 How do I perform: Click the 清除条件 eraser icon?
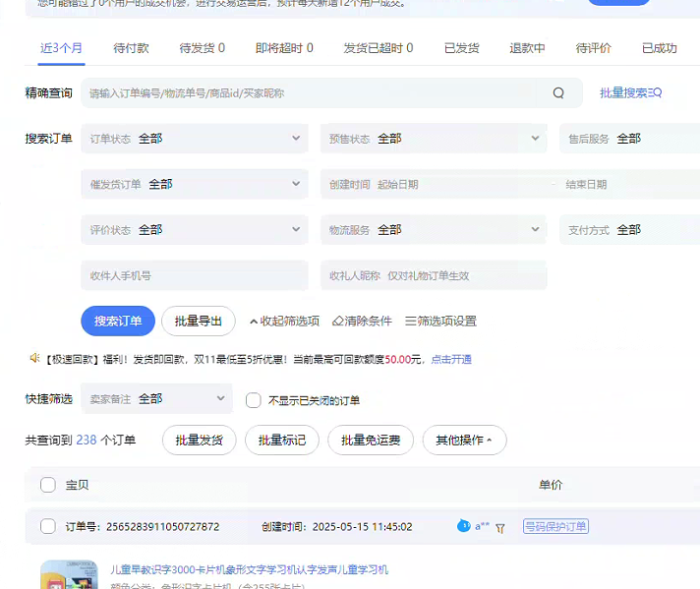click(x=338, y=321)
